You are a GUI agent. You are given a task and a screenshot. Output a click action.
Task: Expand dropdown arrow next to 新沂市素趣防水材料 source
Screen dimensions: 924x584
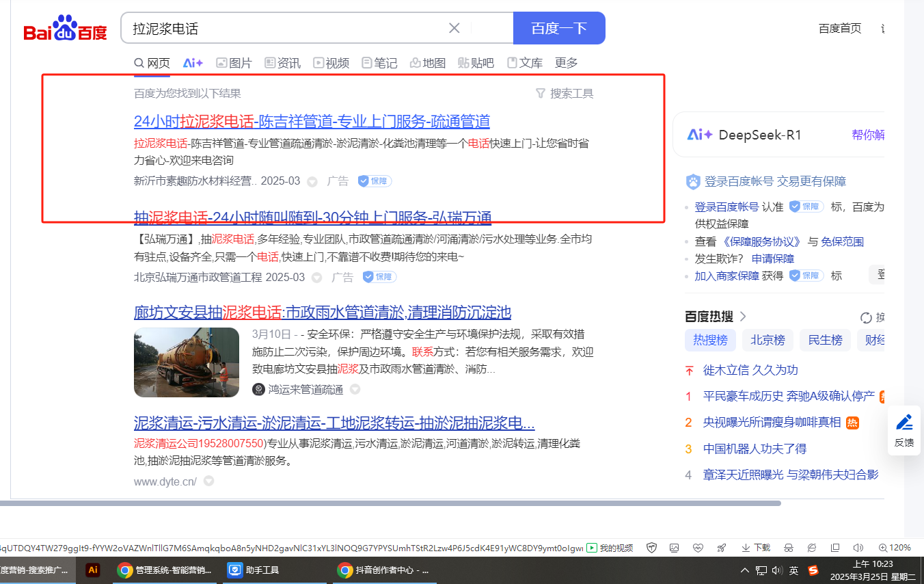click(312, 182)
